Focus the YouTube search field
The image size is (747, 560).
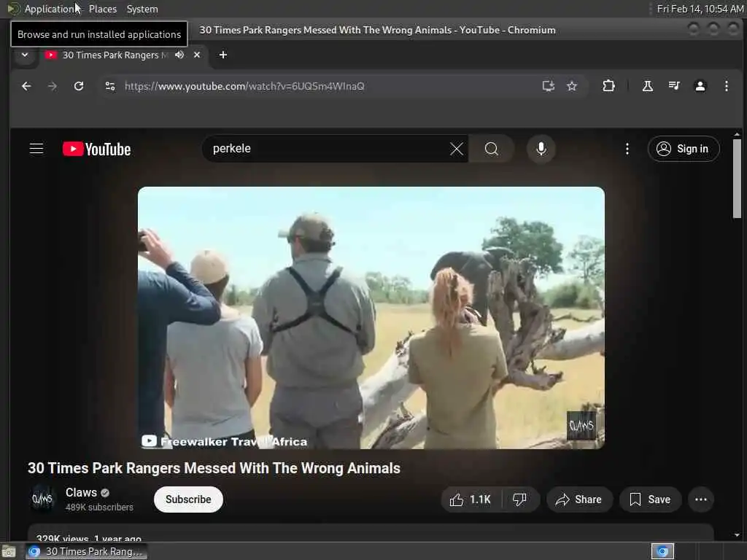pos(329,149)
